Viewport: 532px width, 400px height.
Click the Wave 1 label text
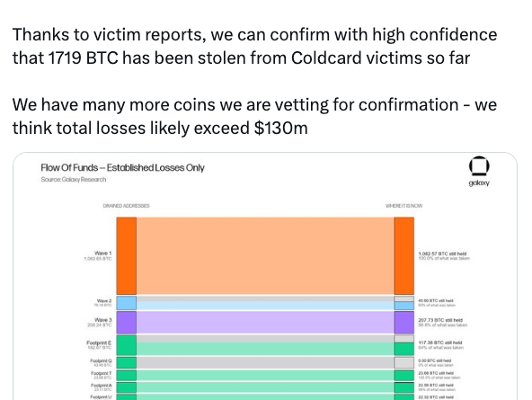[102, 253]
